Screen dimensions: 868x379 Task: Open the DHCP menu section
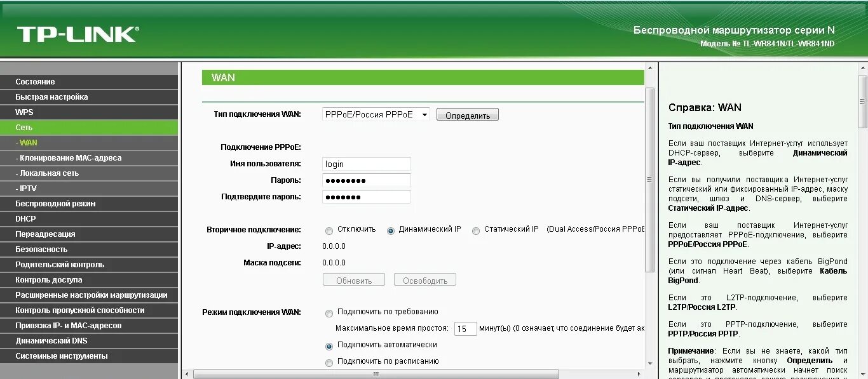click(x=89, y=219)
